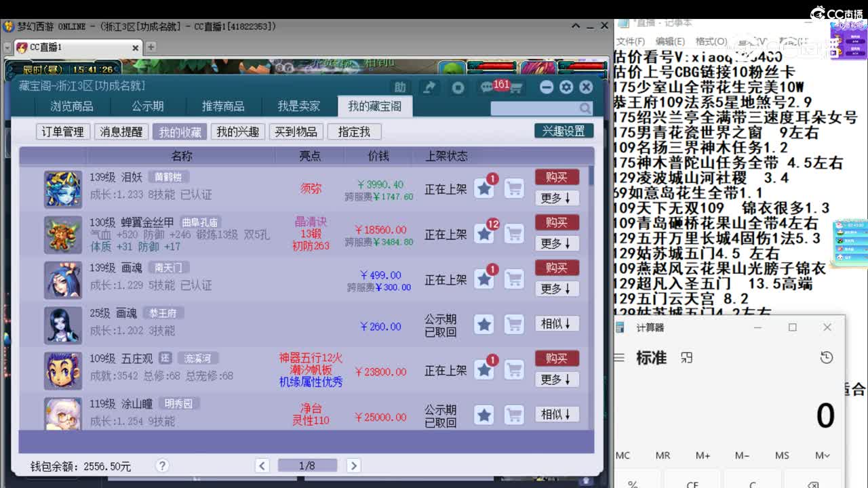Click cart icon on 涂山瞳 row
The image size is (868, 488).
[515, 415]
